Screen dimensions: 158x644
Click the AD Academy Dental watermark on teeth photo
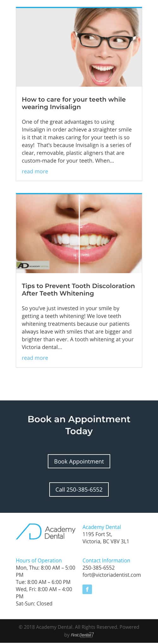click(33, 265)
